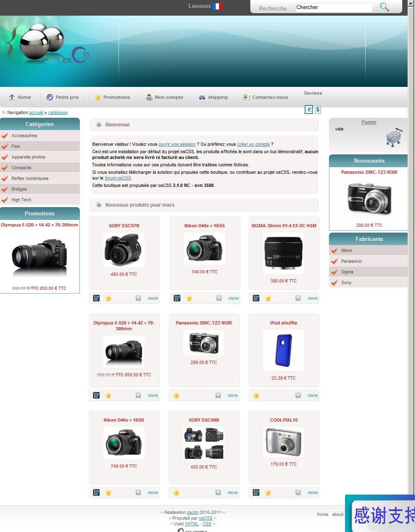Select the Reflex numériques category
The height and width of the screenshot is (532, 415).
[40, 178]
